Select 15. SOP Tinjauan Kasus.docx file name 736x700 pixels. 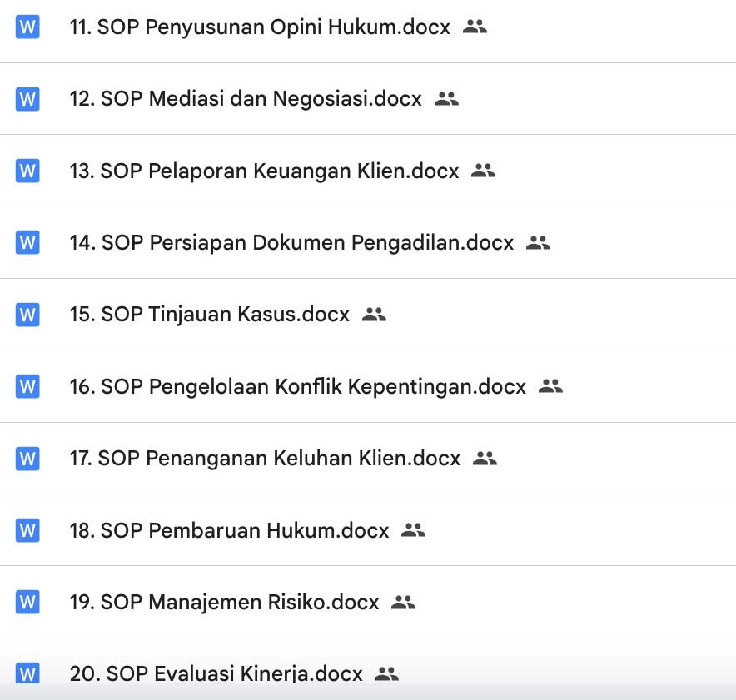210,315
